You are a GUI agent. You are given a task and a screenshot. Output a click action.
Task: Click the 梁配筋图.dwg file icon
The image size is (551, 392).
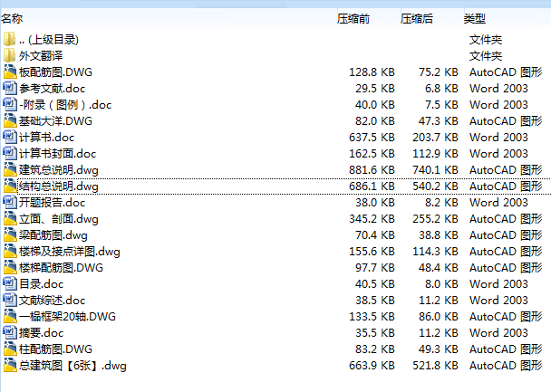click(10, 234)
